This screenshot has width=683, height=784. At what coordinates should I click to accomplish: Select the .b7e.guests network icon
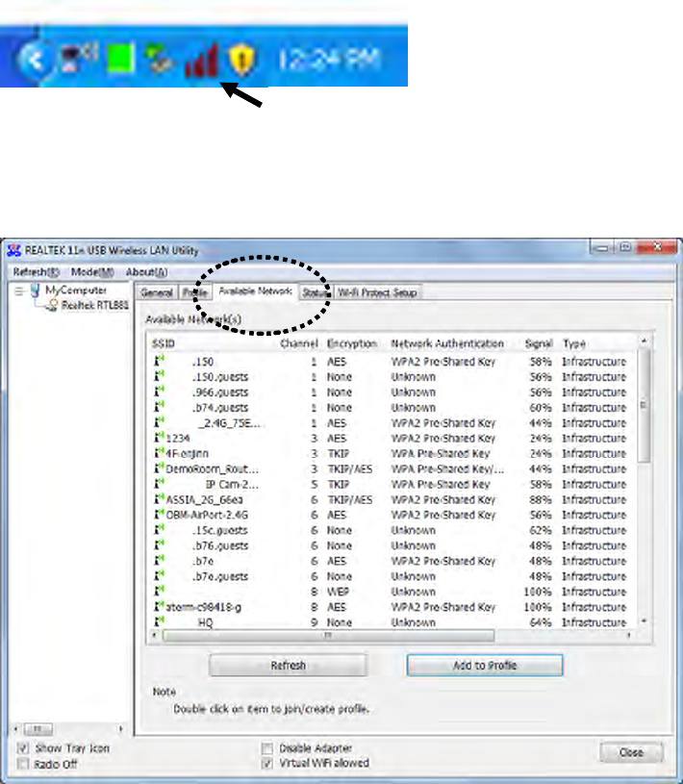click(159, 576)
